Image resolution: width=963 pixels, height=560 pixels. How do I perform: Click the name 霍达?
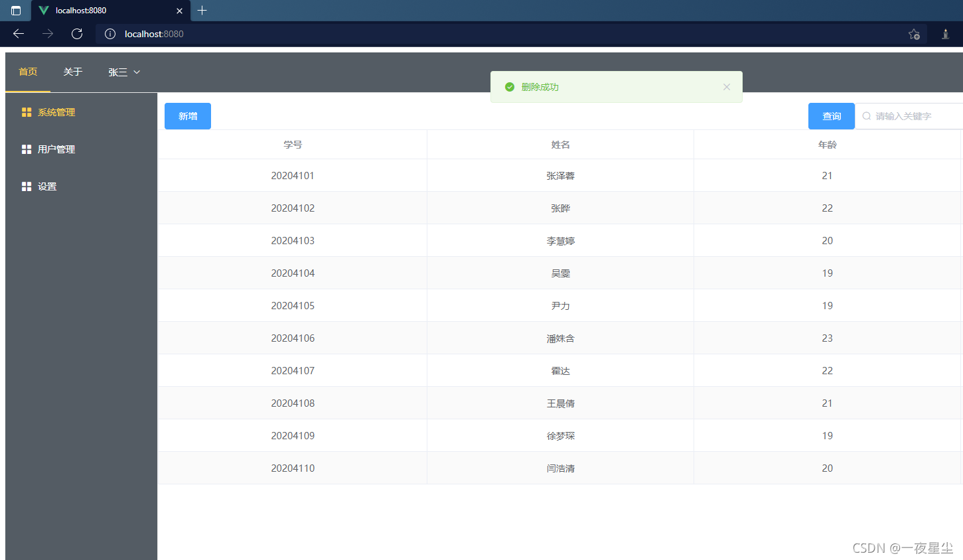561,371
